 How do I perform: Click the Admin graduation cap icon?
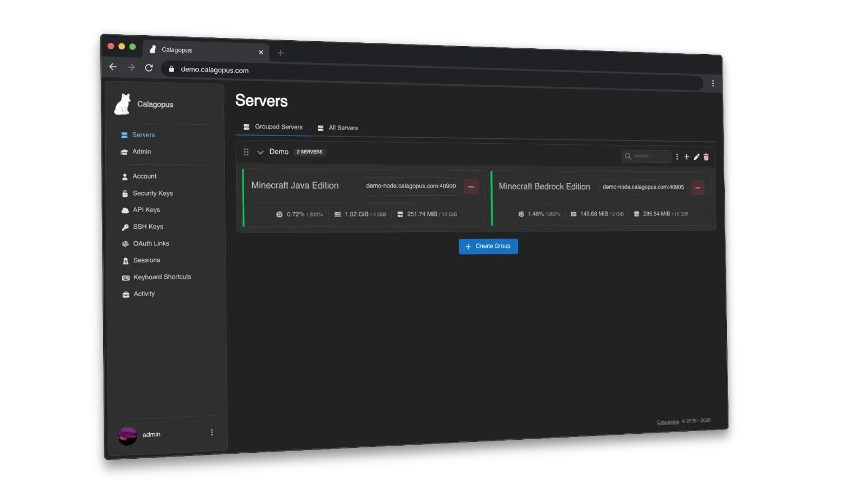tap(124, 152)
